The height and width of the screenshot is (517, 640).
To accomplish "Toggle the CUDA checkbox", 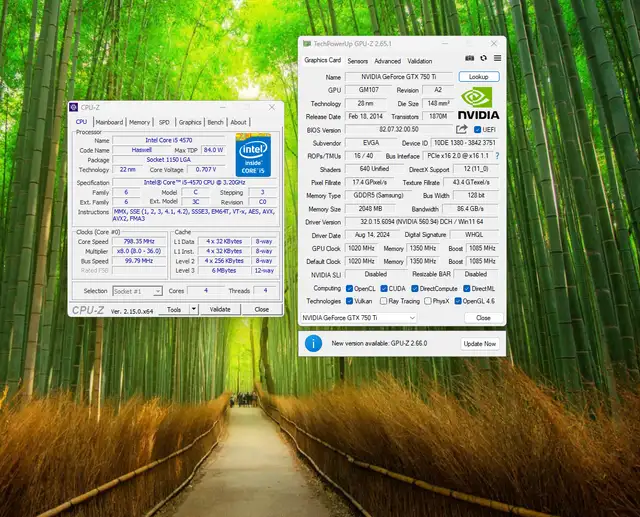I will point(384,288).
